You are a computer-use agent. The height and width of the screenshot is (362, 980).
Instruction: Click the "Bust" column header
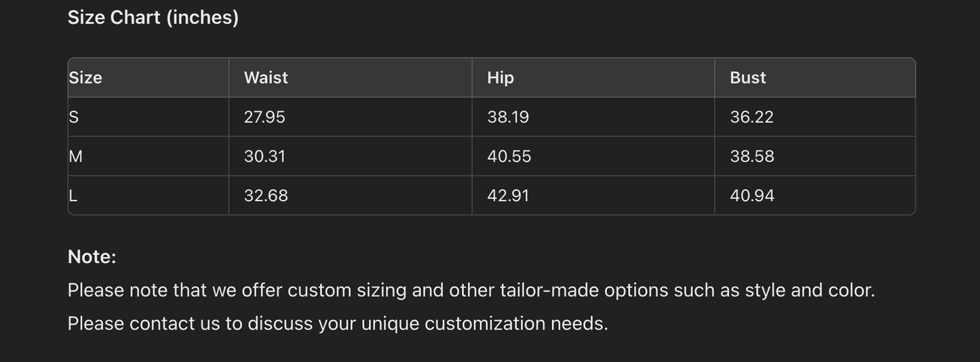[x=747, y=78]
